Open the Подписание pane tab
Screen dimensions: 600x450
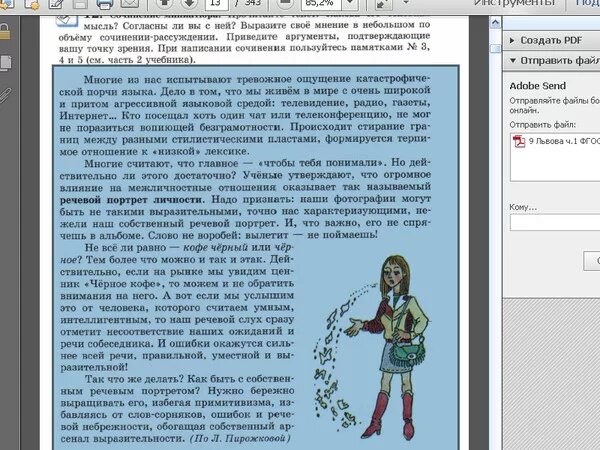point(588,3)
